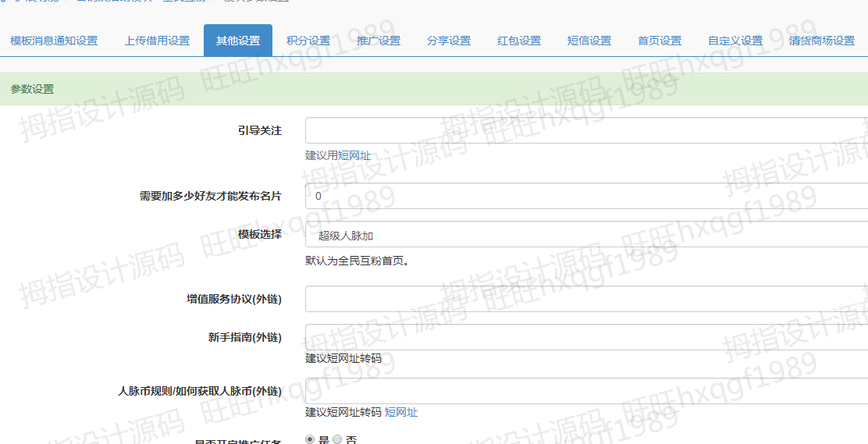
Task: Open the 首页设置 tab
Action: (660, 41)
